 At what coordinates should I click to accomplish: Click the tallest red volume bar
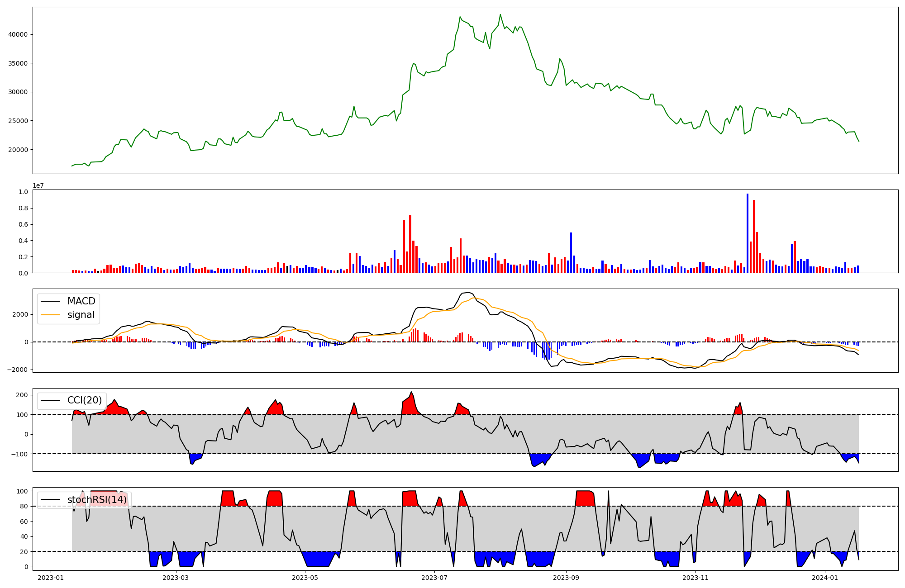(x=754, y=236)
